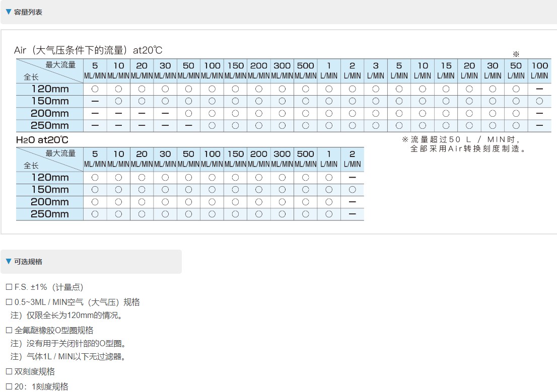Click the 500 ML/MIN column header in the Air table
The image size is (557, 392).
click(x=305, y=70)
